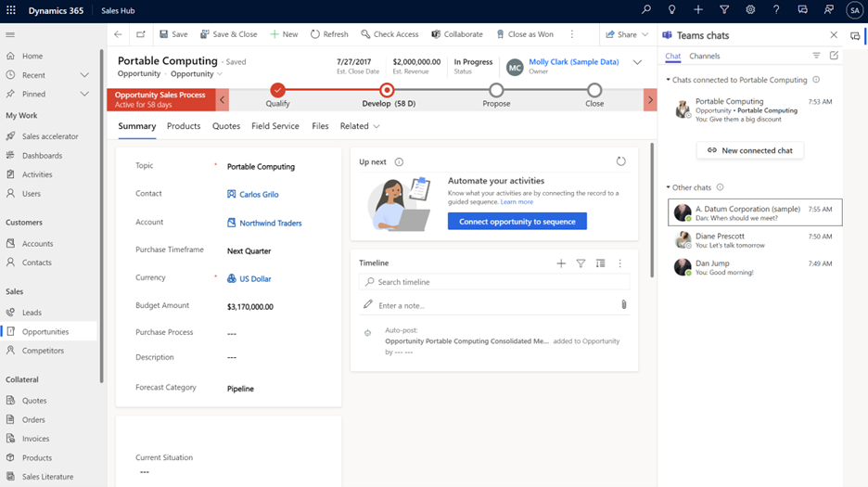Open Northwind Traders account link
868x487 pixels.
(x=270, y=223)
